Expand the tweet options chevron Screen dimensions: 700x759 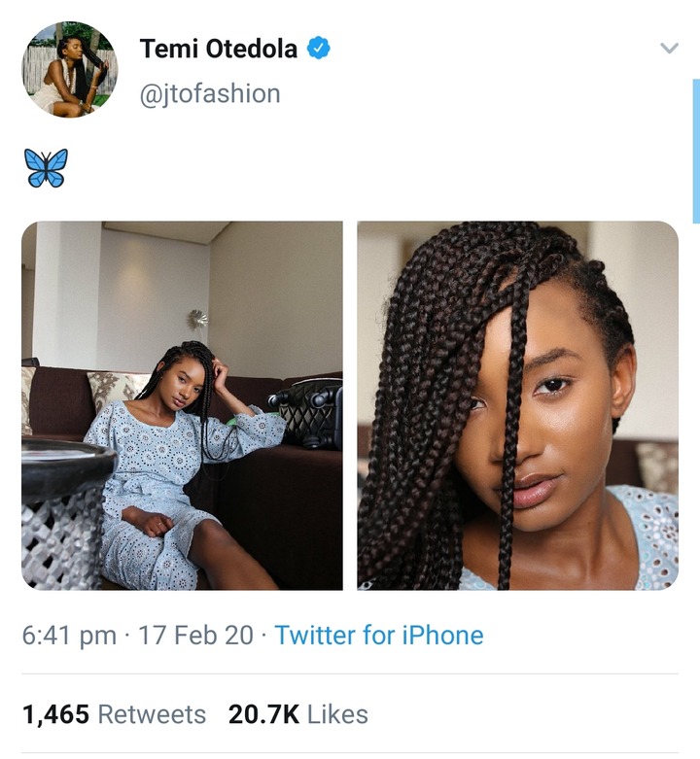[669, 48]
